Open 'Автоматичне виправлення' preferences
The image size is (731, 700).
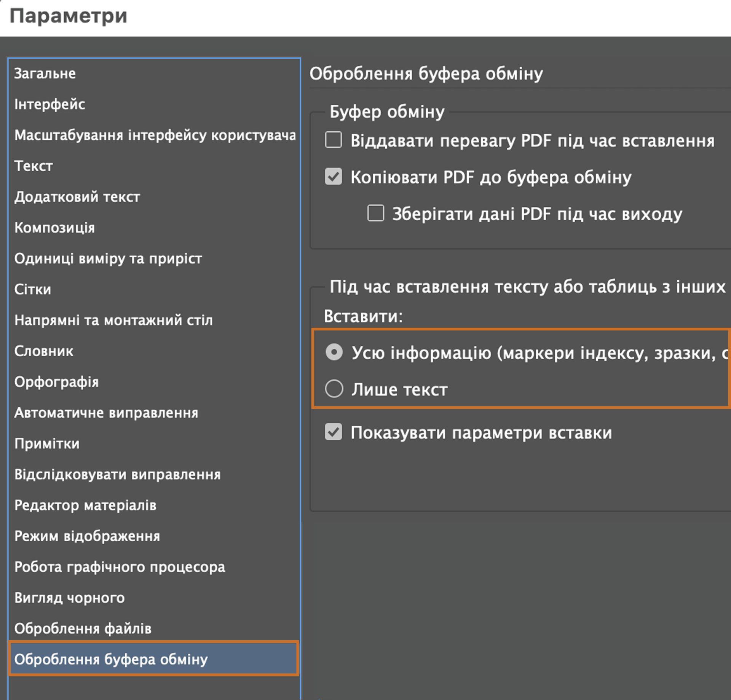106,413
